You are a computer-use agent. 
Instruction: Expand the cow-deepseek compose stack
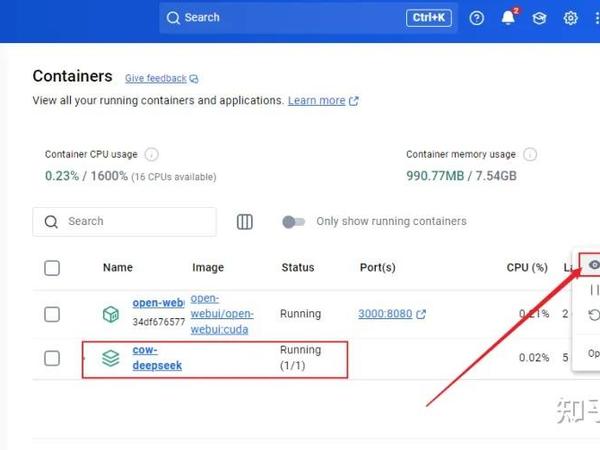(111, 358)
